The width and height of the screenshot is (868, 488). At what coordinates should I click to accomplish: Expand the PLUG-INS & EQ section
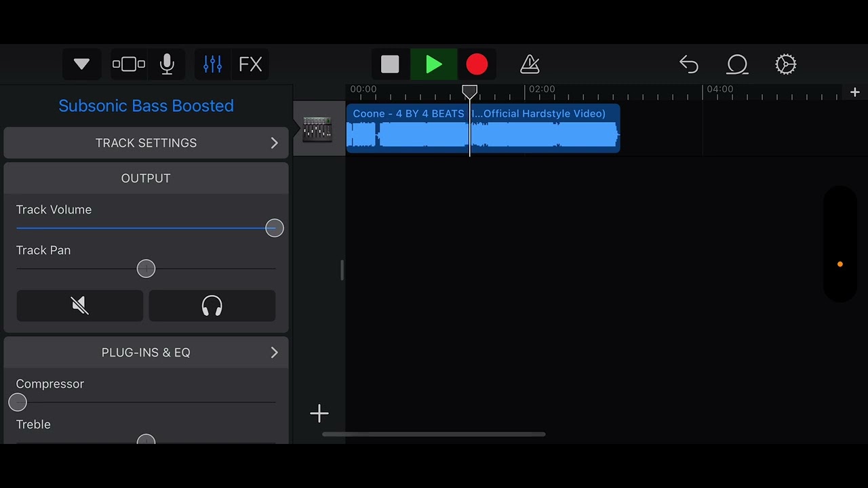coord(146,352)
